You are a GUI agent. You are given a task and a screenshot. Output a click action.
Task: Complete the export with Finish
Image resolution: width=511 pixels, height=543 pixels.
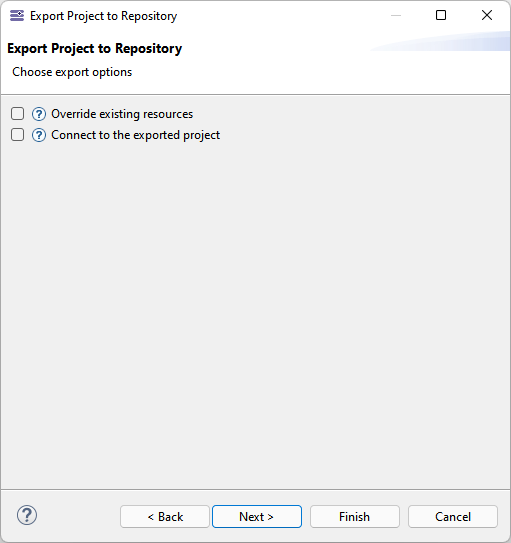click(x=355, y=517)
